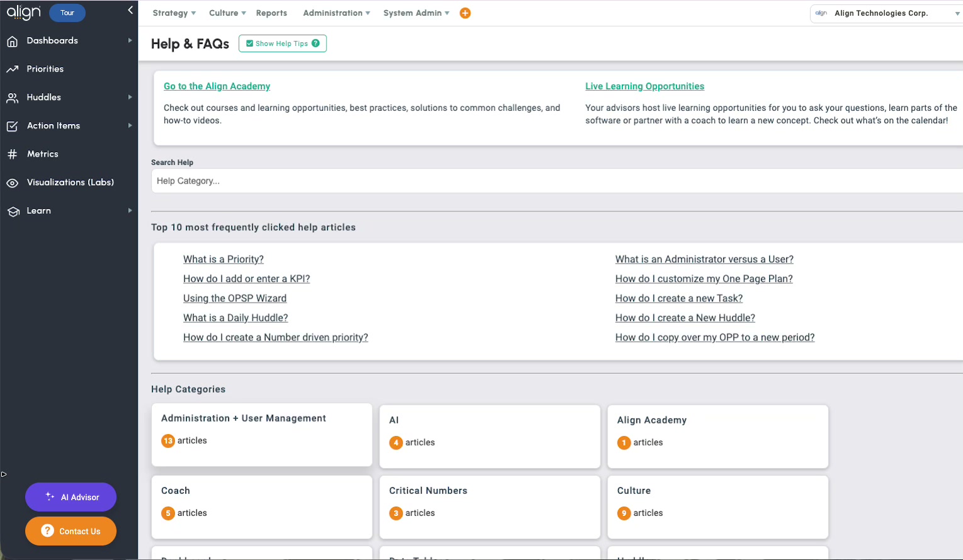Open the What is a Daily Huddle? article
963x560 pixels.
pos(235,318)
